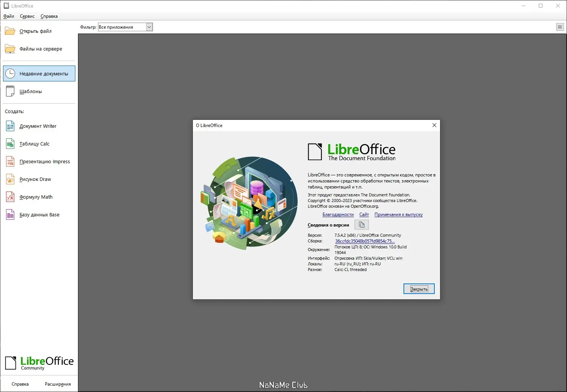Create a Презентацию Impress
Viewport: 567px width, 392px height.
44,161
